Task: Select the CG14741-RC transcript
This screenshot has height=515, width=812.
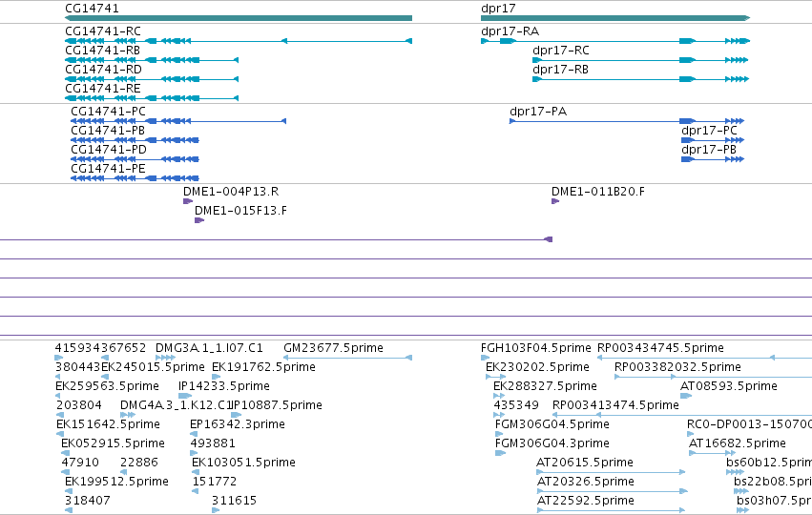Action: pyautogui.click(x=239, y=41)
